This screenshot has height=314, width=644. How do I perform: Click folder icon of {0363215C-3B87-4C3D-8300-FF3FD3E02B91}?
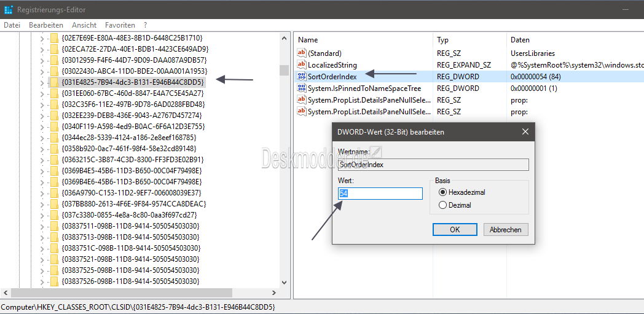click(54, 159)
